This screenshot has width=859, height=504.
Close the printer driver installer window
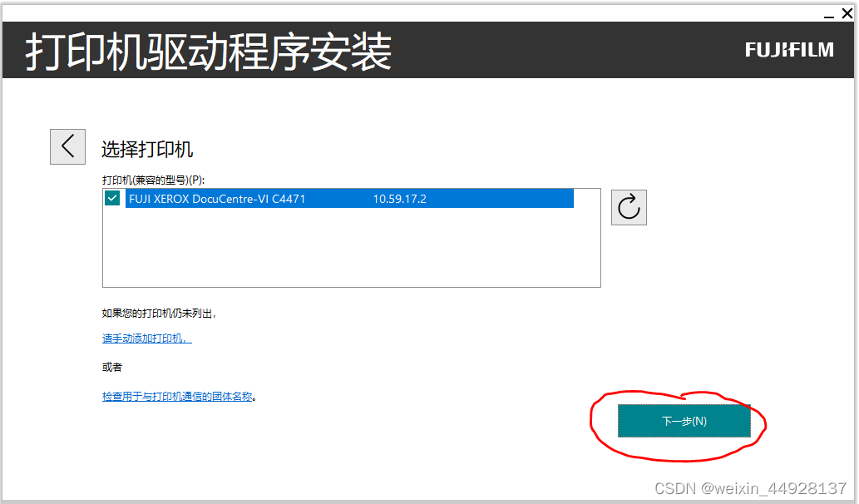click(x=847, y=13)
